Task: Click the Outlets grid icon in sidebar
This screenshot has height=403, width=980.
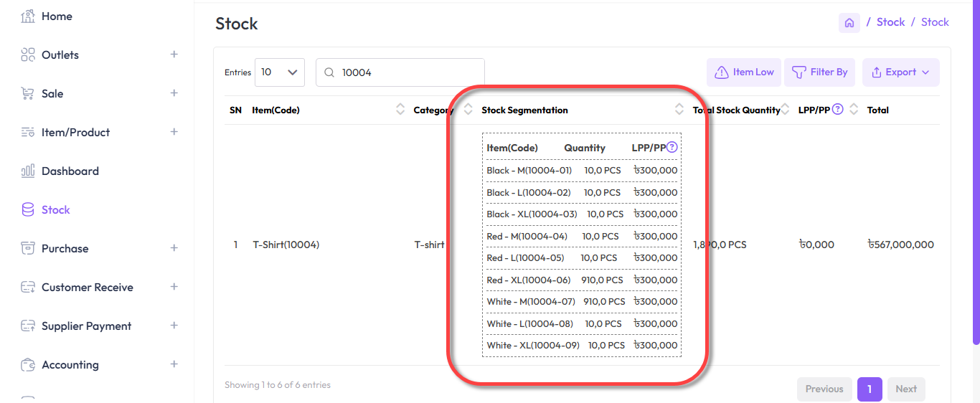Action: click(28, 55)
